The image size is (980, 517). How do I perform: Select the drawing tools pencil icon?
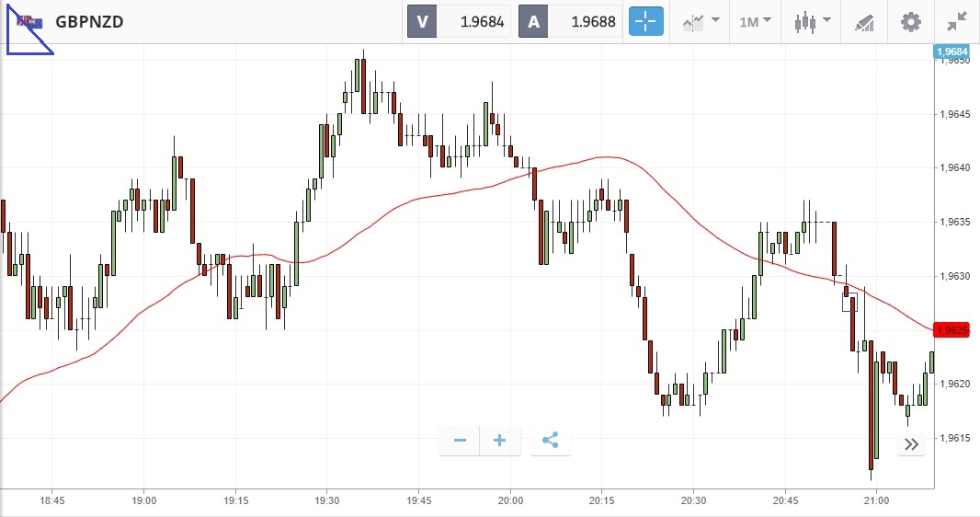(864, 21)
